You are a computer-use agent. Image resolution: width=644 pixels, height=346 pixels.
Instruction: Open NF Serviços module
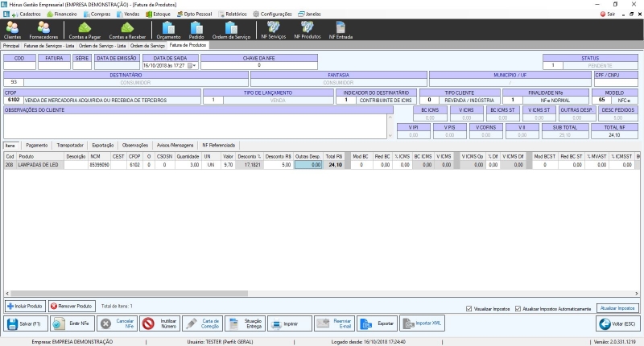[x=274, y=30]
